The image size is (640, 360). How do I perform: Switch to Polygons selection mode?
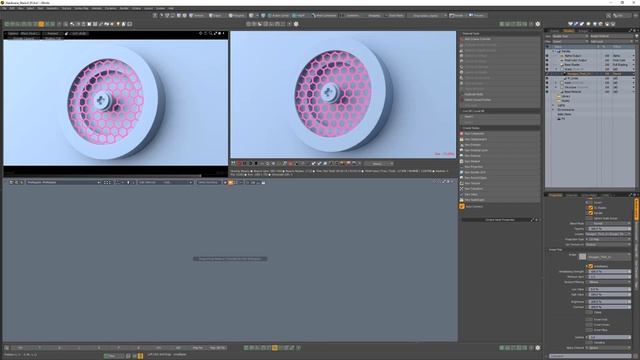click(x=236, y=16)
